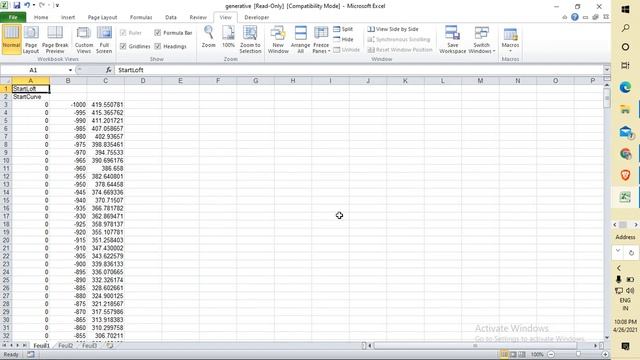Click the Windows search icon

point(625,28)
